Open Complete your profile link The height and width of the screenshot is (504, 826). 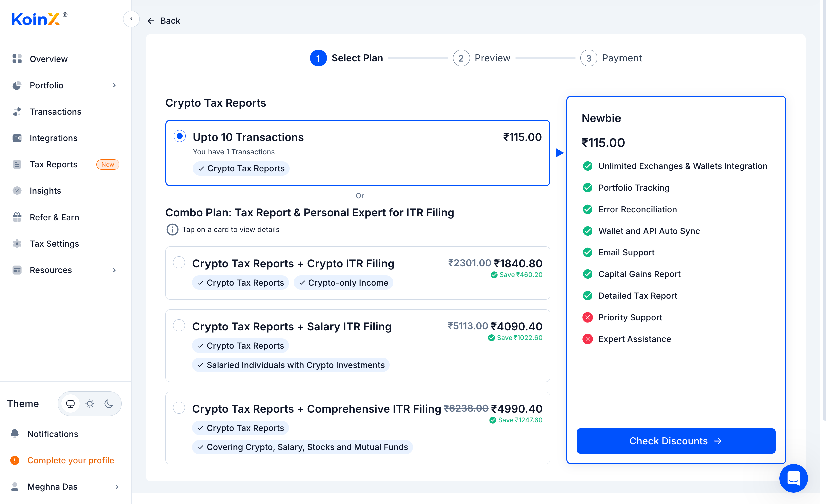click(71, 460)
